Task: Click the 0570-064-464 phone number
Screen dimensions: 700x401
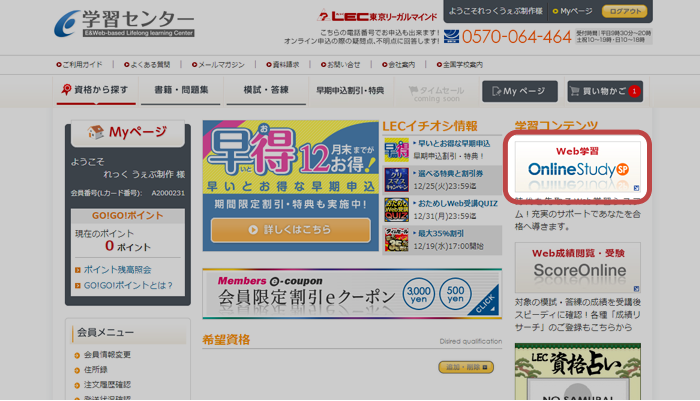Action: [517, 37]
